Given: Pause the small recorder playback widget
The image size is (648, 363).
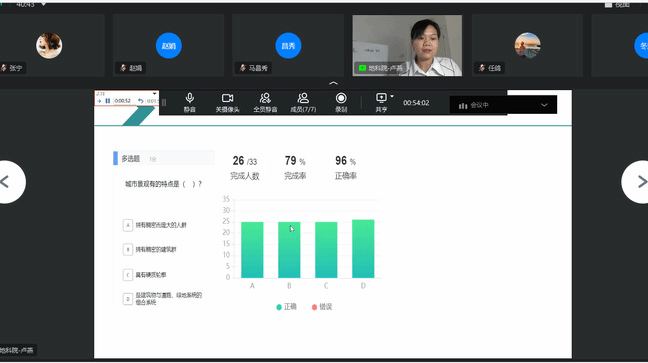Looking at the screenshot, I should coord(108,101).
